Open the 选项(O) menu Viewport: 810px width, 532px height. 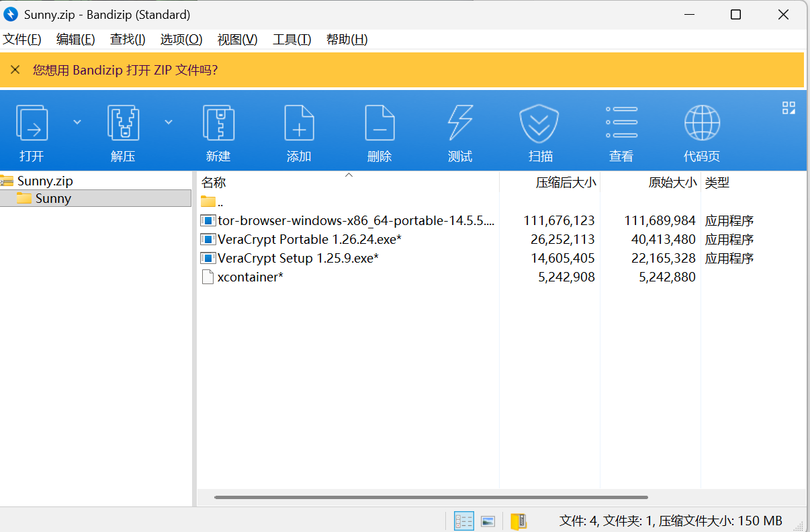(x=181, y=40)
